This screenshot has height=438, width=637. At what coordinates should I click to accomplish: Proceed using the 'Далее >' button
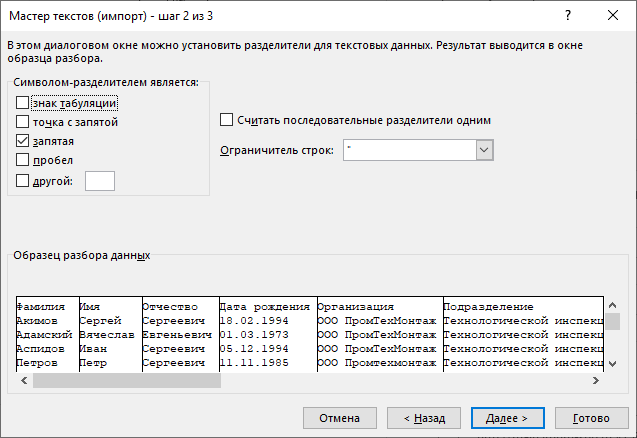pyautogui.click(x=507, y=417)
